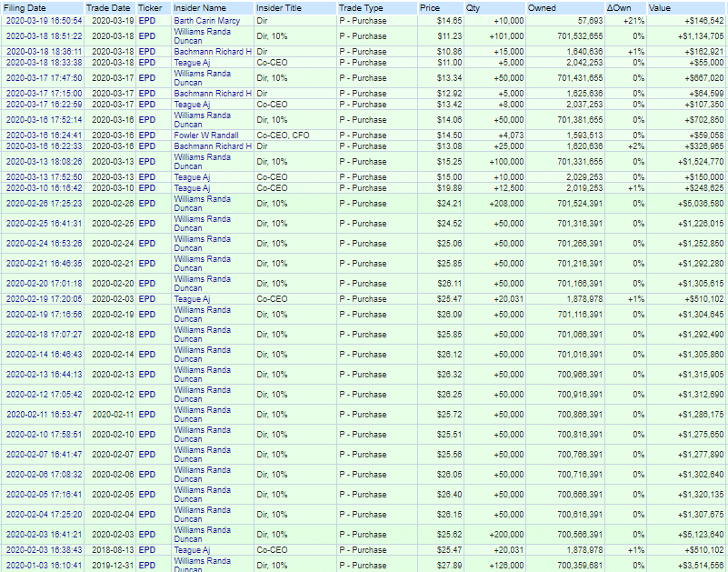This screenshot has width=728, height=572.
Task: Open Teague Aj in $11.00 price row
Action: coord(192,63)
